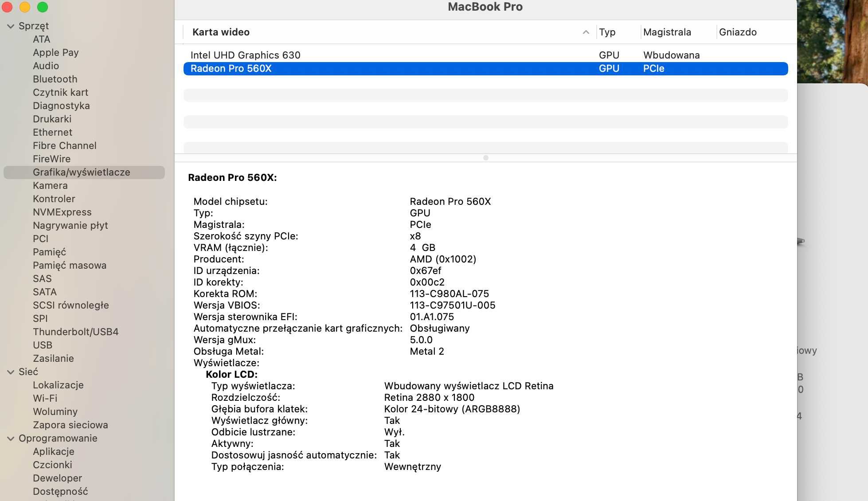The image size is (868, 501).
Task: Click the yellow minimize window button
Action: [25, 7]
